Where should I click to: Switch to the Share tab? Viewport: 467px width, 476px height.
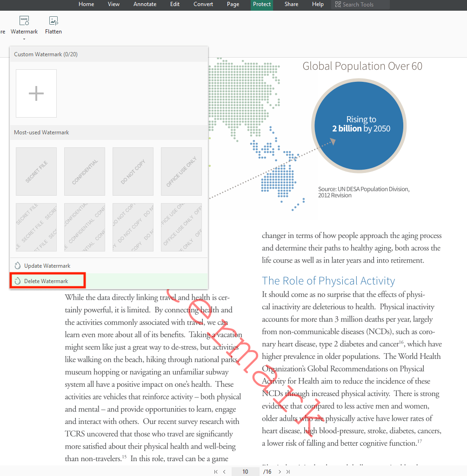pyautogui.click(x=291, y=5)
